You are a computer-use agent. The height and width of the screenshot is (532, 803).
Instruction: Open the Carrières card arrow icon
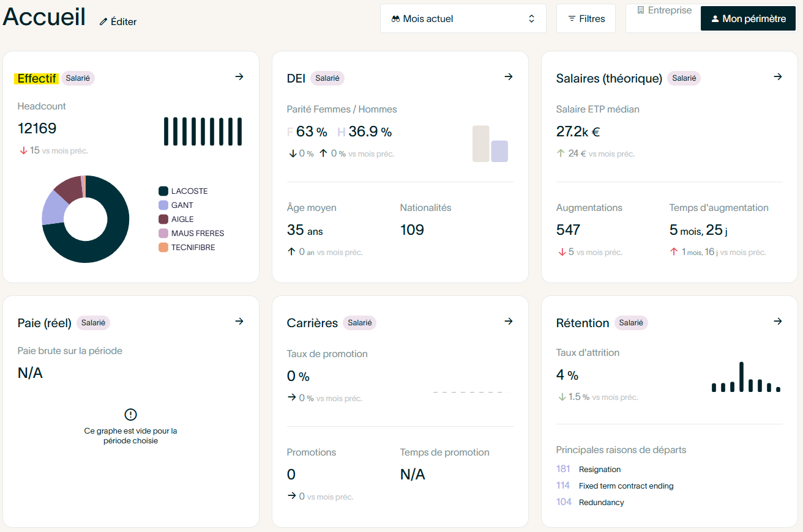[508, 322]
